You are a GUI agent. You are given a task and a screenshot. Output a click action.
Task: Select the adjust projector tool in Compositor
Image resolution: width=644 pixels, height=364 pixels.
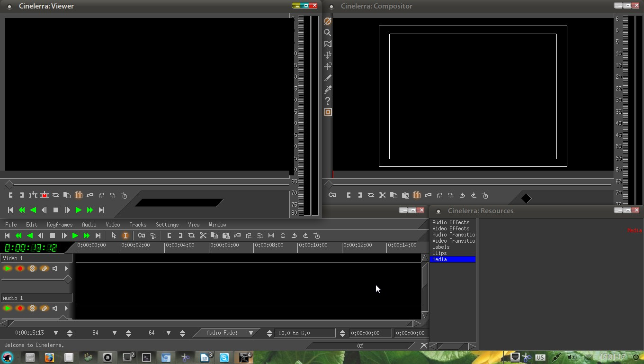pyautogui.click(x=328, y=67)
